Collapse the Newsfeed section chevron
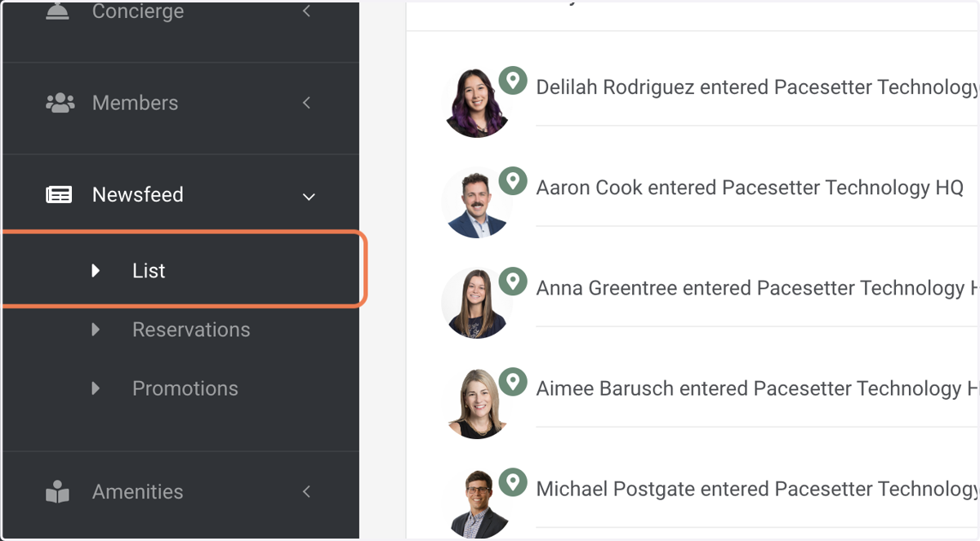Image resolution: width=980 pixels, height=541 pixels. pyautogui.click(x=309, y=196)
